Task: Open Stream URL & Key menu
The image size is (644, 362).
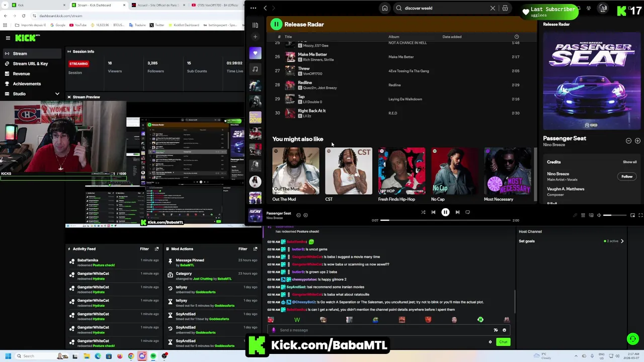Action: (30, 63)
